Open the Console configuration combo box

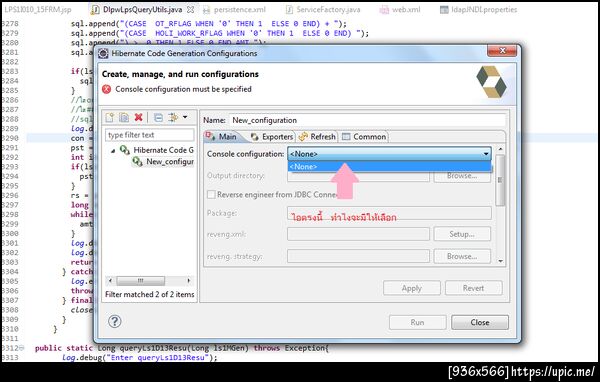coord(389,154)
